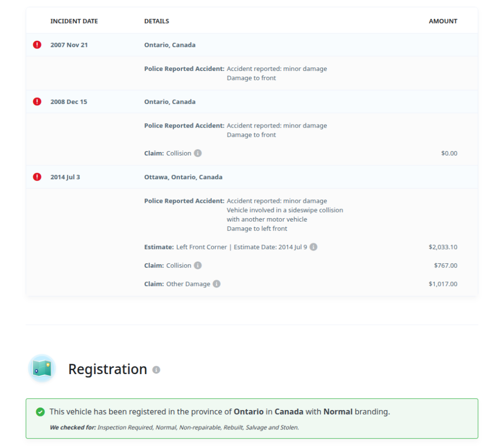Click the info icon beside Registration heading
This screenshot has width=504, height=446.
click(156, 370)
